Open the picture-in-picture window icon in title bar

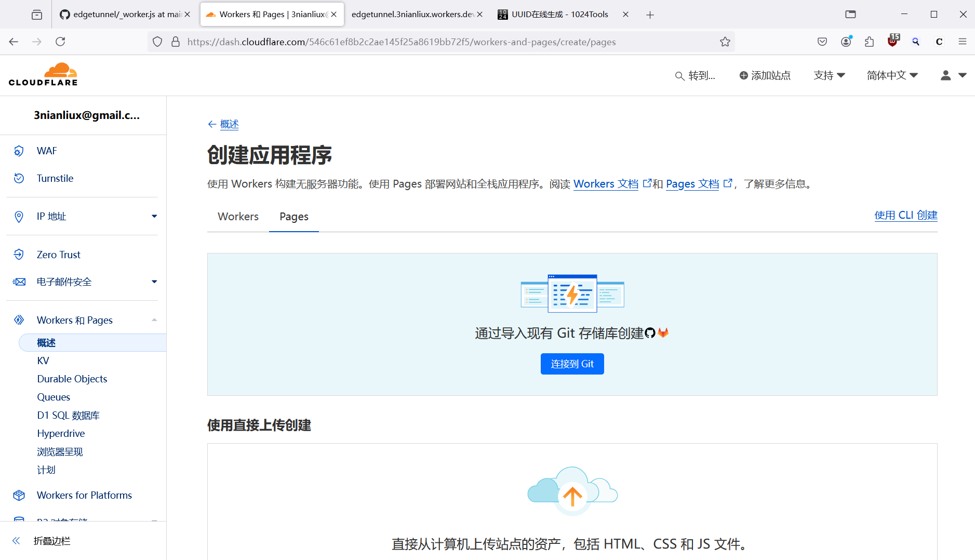[850, 15]
